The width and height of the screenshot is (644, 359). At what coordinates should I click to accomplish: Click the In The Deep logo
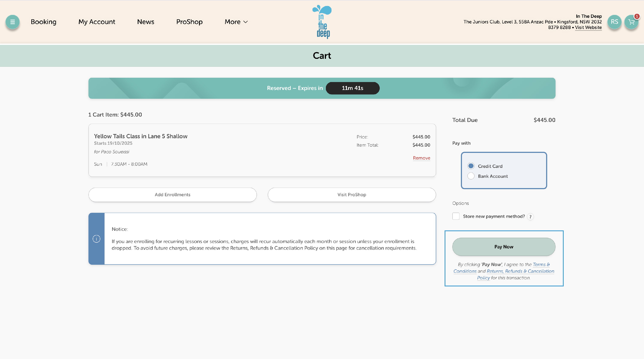pyautogui.click(x=322, y=22)
